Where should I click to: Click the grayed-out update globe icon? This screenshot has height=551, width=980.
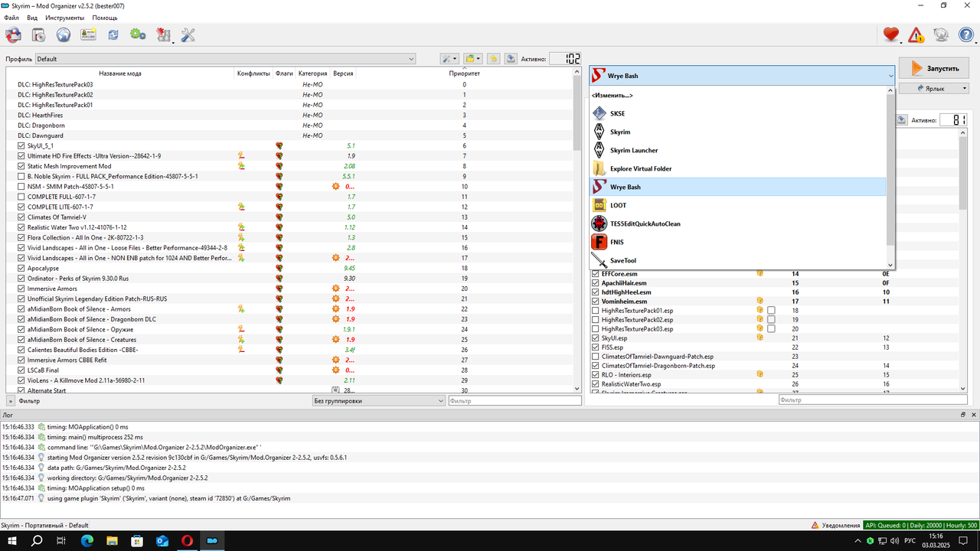point(941,35)
